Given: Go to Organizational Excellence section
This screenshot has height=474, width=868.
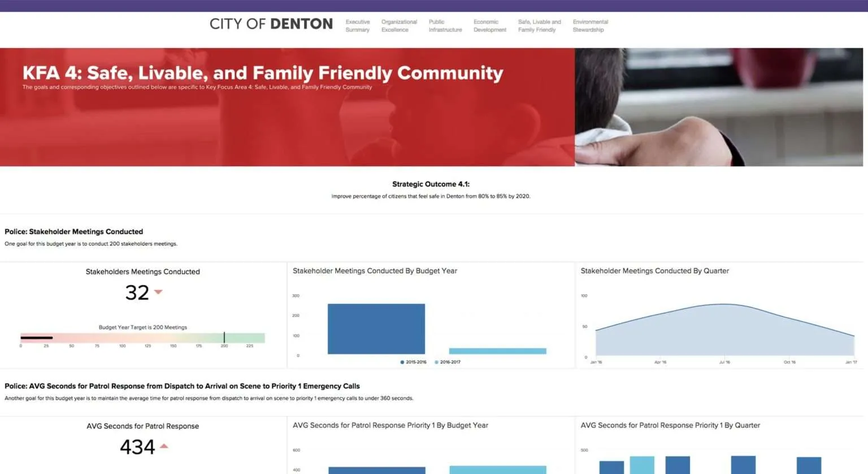Looking at the screenshot, I should 399,26.
